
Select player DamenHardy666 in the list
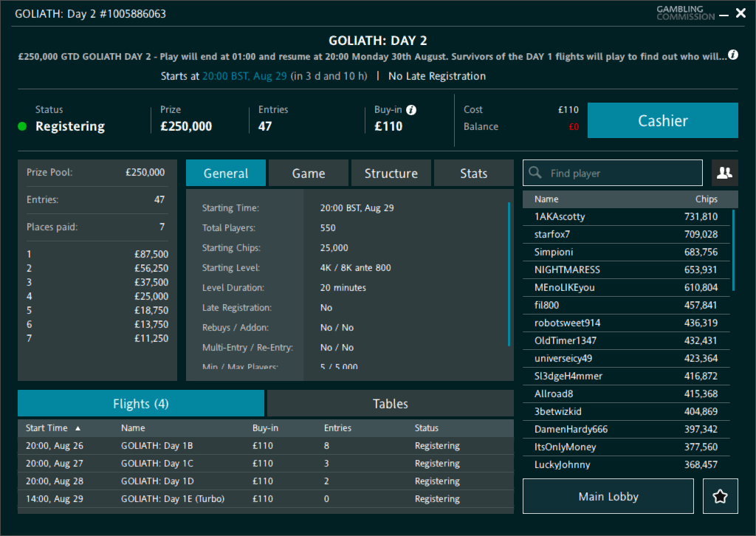[x=626, y=430]
